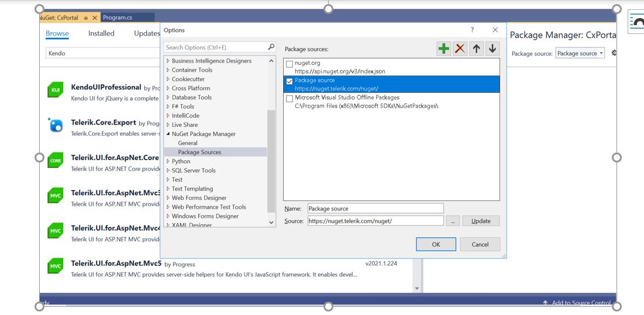
Task: Click the options tree vertical scrollbar
Action: click(271, 161)
